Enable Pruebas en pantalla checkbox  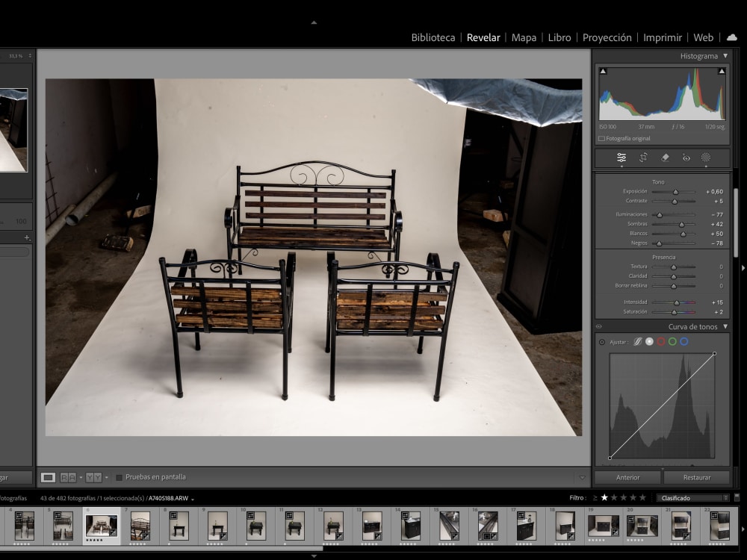point(119,477)
